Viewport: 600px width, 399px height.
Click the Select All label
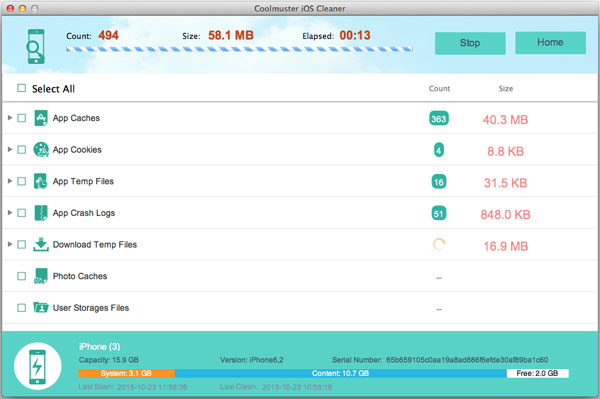[53, 89]
